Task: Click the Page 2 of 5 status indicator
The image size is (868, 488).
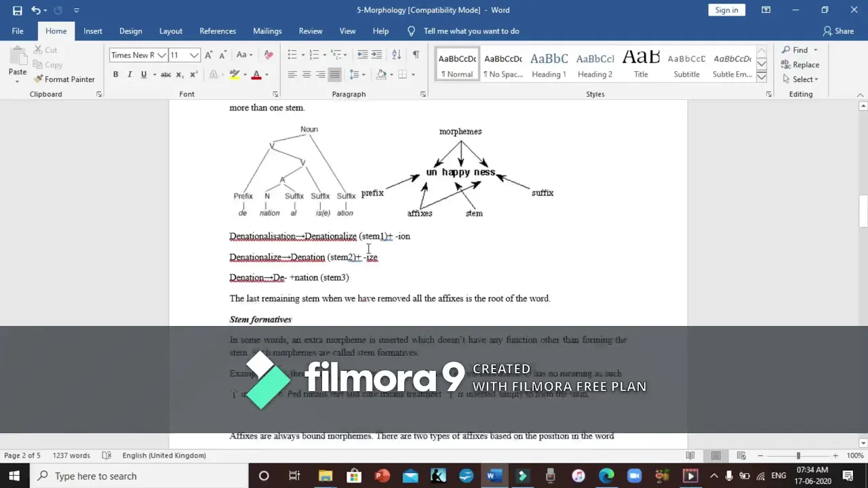Action: 22,455
